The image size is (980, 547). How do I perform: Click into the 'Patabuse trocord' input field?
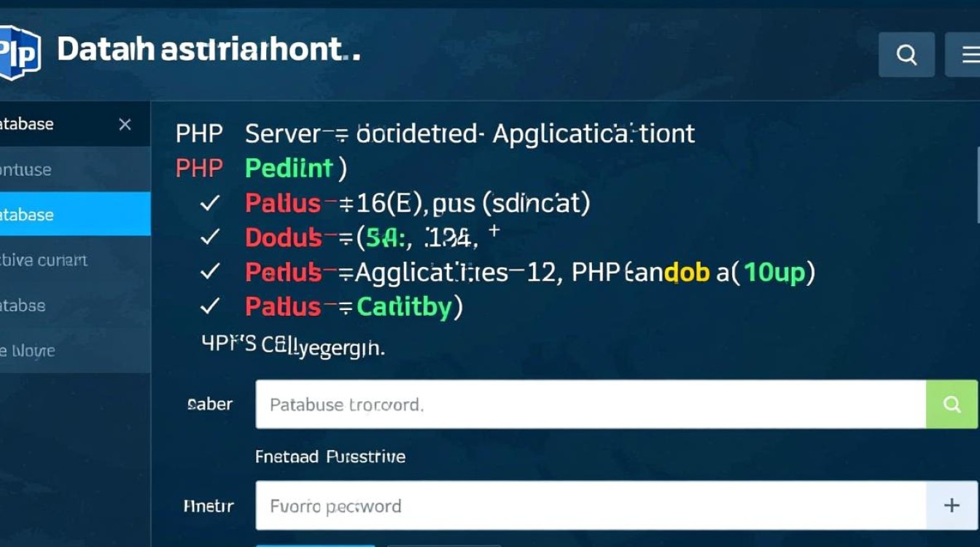591,404
